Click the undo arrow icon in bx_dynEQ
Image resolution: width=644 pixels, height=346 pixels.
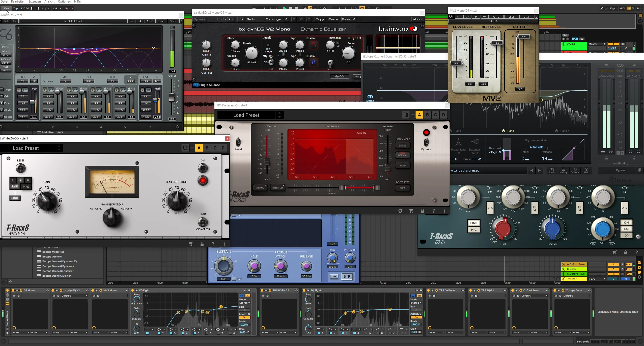click(x=231, y=19)
